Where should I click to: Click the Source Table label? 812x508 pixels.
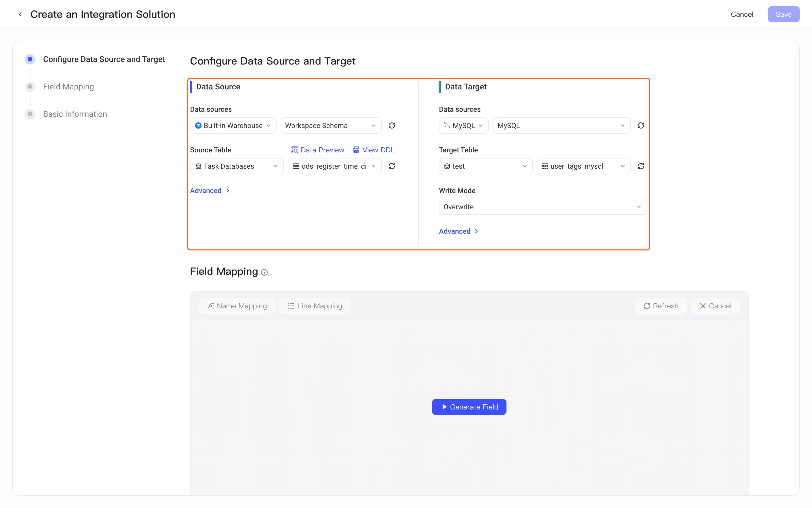click(210, 150)
